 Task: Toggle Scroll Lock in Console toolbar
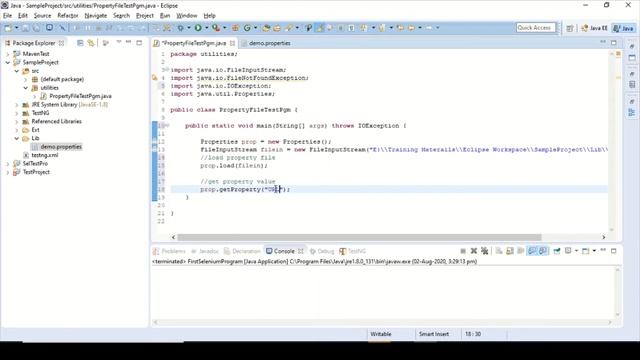click(x=510, y=251)
